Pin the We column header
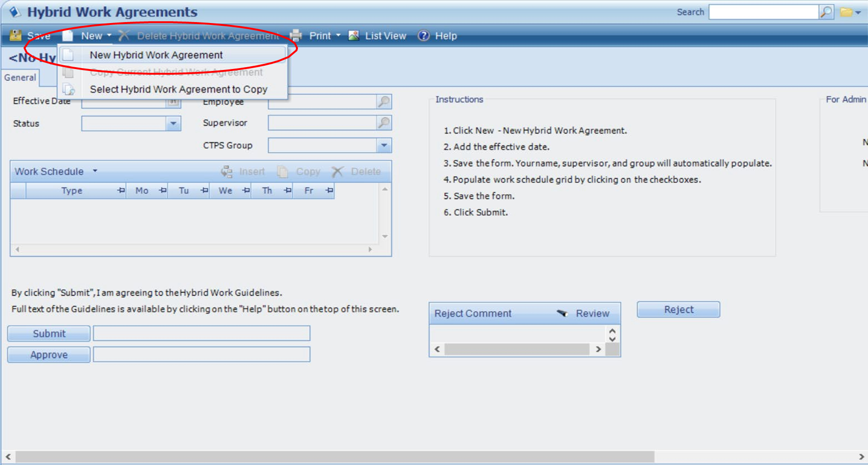Viewport: 868px width, 465px height. point(246,190)
